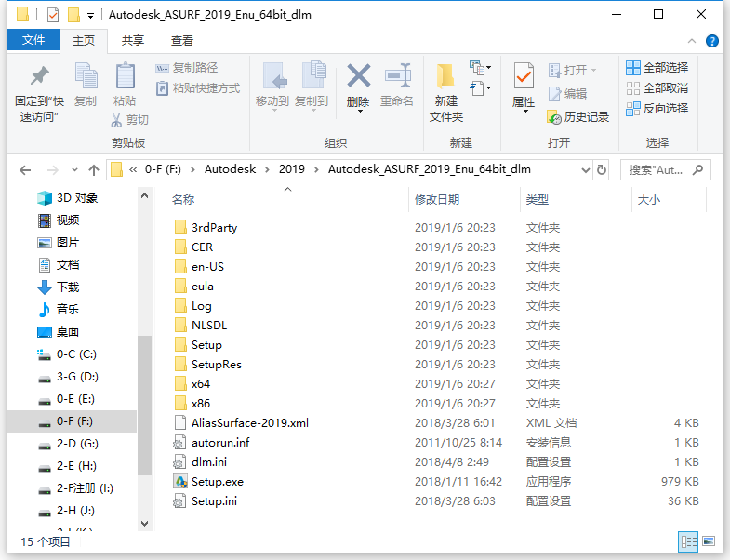
Task: Navigate back with the left arrow
Action: coord(25,170)
